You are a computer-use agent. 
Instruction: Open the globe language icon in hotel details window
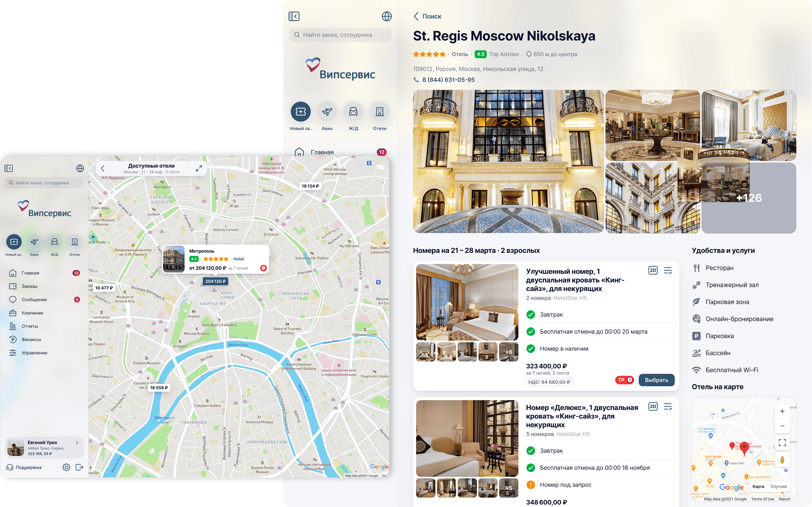pos(387,16)
